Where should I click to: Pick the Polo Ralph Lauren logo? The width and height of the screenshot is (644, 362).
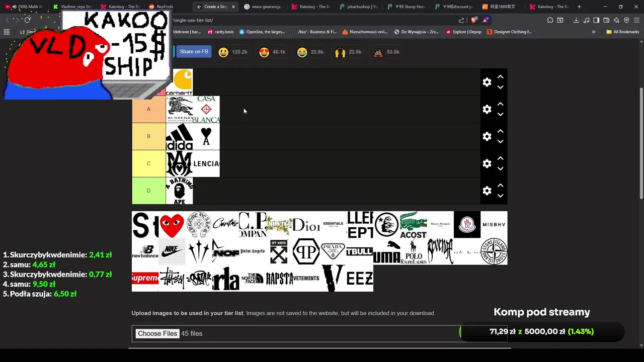[414, 251]
